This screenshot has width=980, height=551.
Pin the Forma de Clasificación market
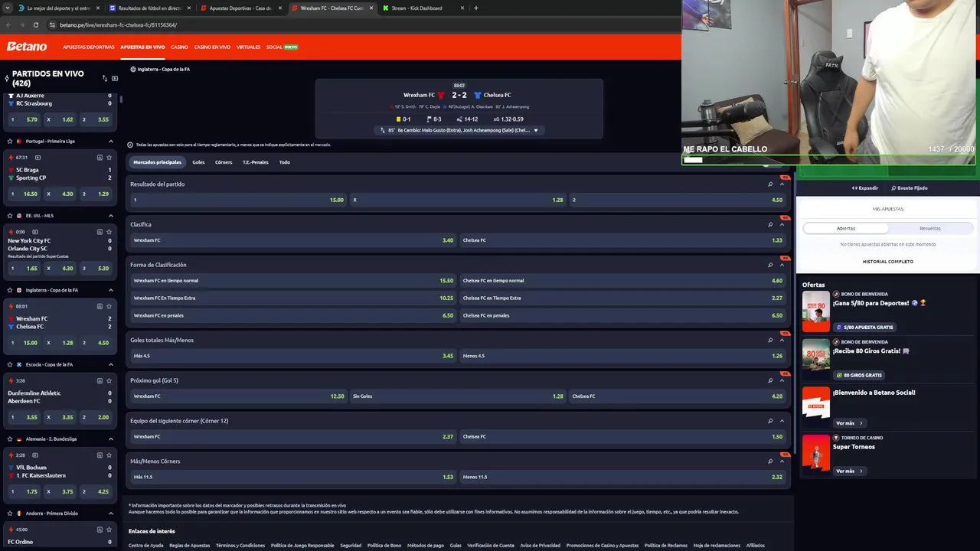click(x=770, y=265)
